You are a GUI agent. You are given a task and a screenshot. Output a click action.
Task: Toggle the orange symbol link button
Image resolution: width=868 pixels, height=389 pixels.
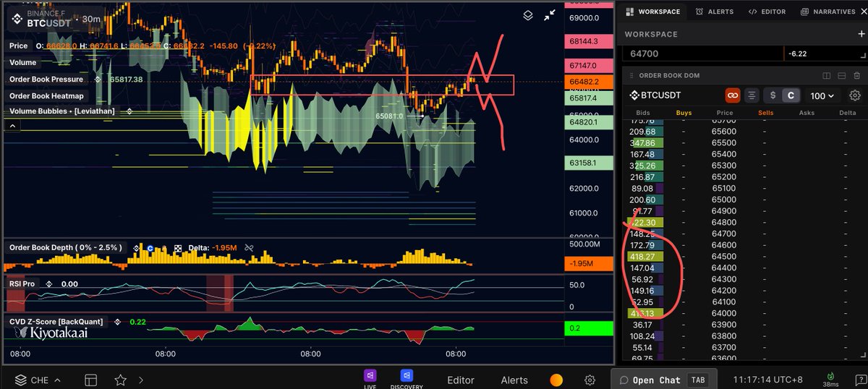pyautogui.click(x=733, y=95)
